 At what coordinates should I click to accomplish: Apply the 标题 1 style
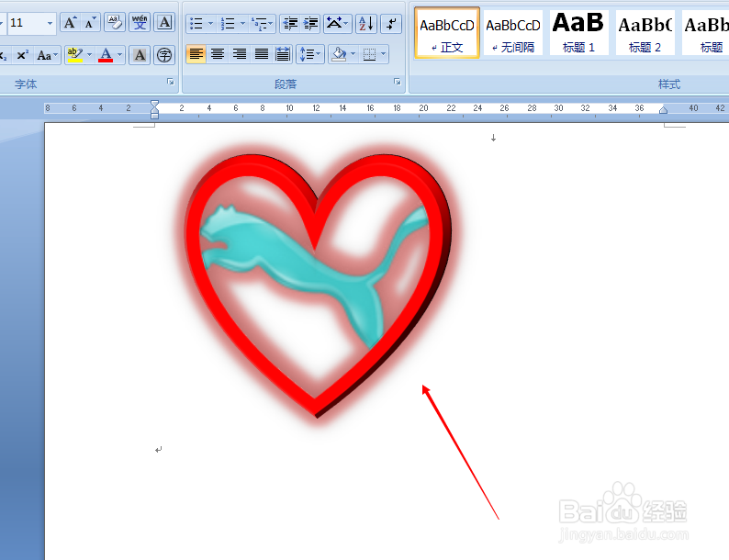pos(578,32)
